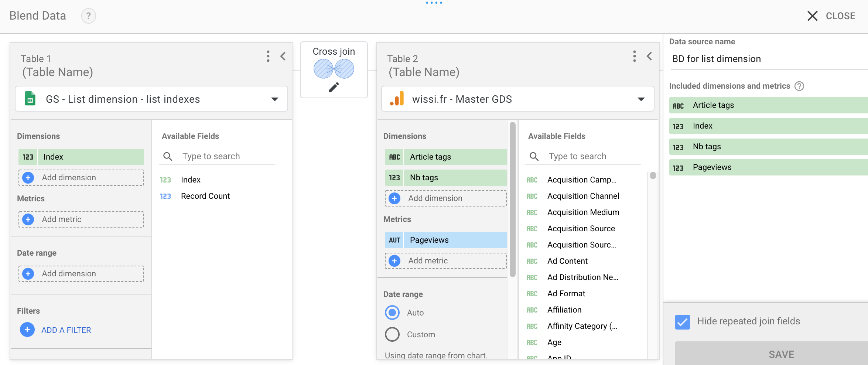Screen dimensions: 868x365
Task: Select Auto date range radio button
Action: tap(392, 313)
